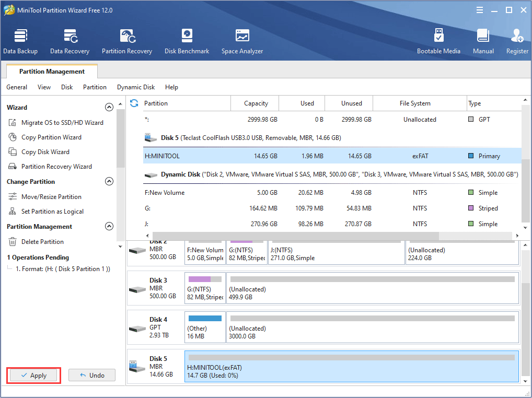The width and height of the screenshot is (532, 398).
Task: Collapse the Change Partition section
Action: [x=109, y=181]
